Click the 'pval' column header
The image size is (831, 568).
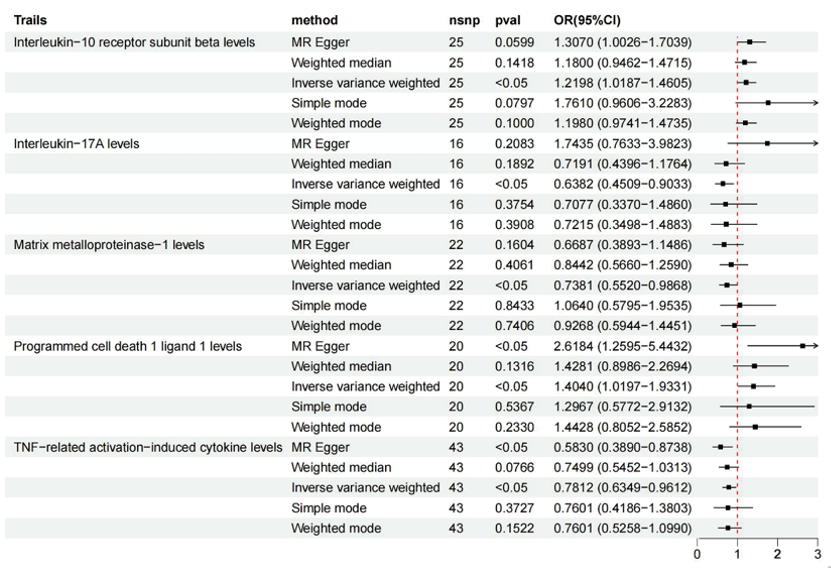click(507, 20)
